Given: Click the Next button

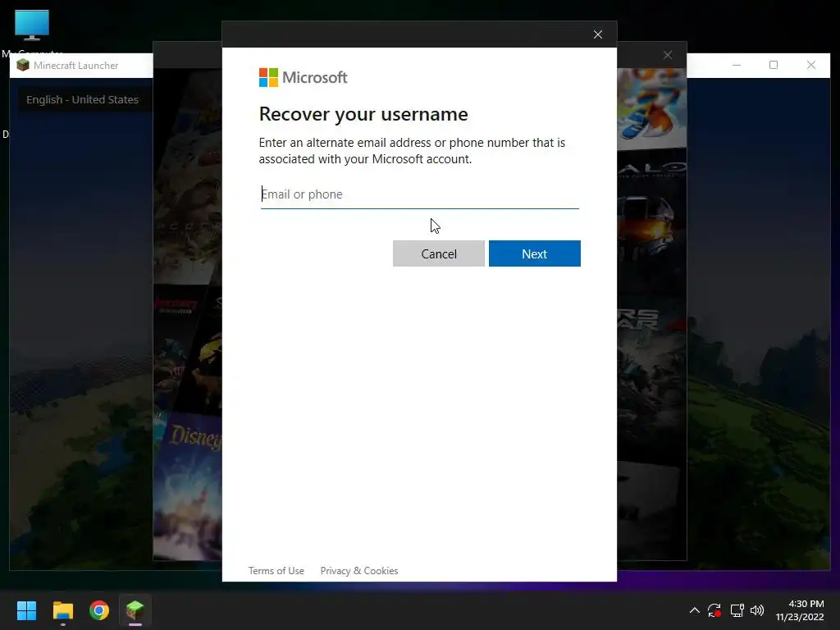Looking at the screenshot, I should 534,253.
